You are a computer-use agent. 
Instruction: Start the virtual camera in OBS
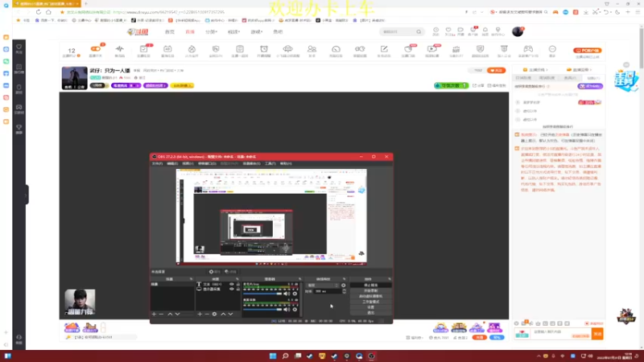(x=370, y=296)
